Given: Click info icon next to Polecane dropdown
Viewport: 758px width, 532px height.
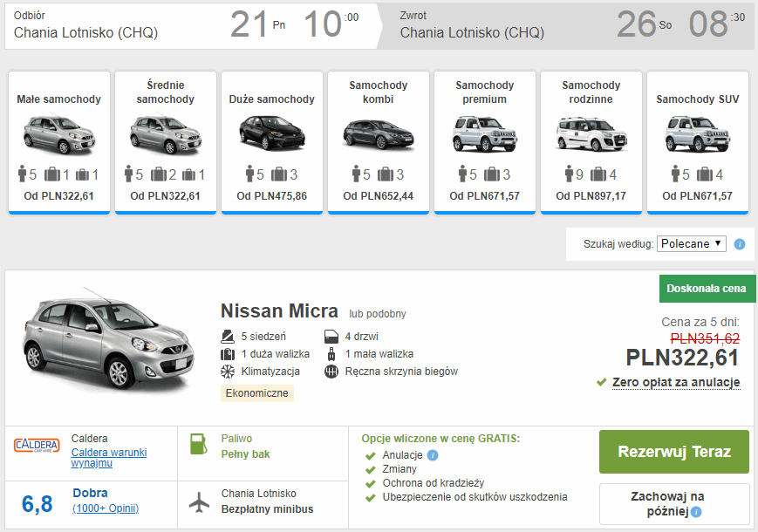Looking at the screenshot, I should (740, 244).
